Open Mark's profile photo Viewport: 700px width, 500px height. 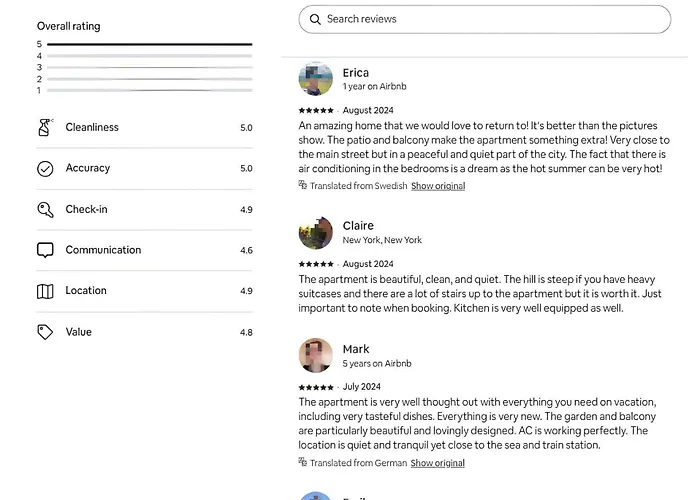pos(316,355)
